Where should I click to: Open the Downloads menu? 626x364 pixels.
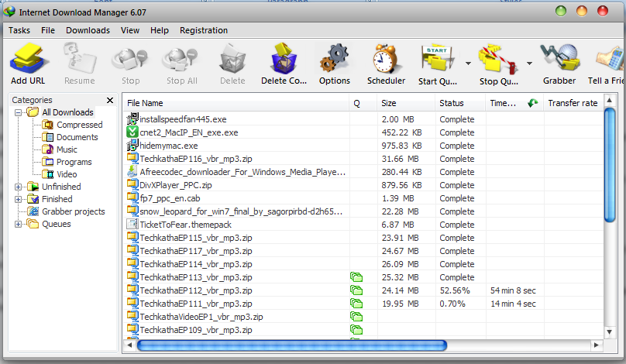click(x=88, y=30)
